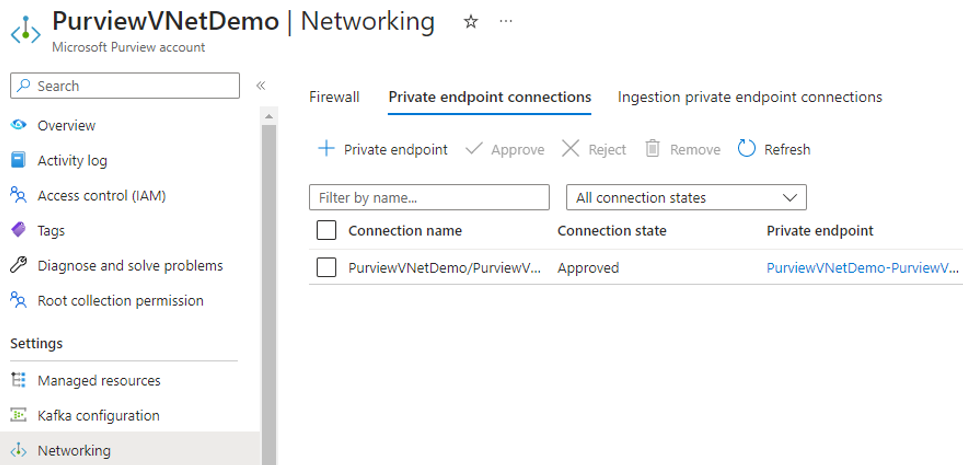The height and width of the screenshot is (465, 963).
Task: Click the Diagnose wrench icon
Action: click(x=18, y=265)
